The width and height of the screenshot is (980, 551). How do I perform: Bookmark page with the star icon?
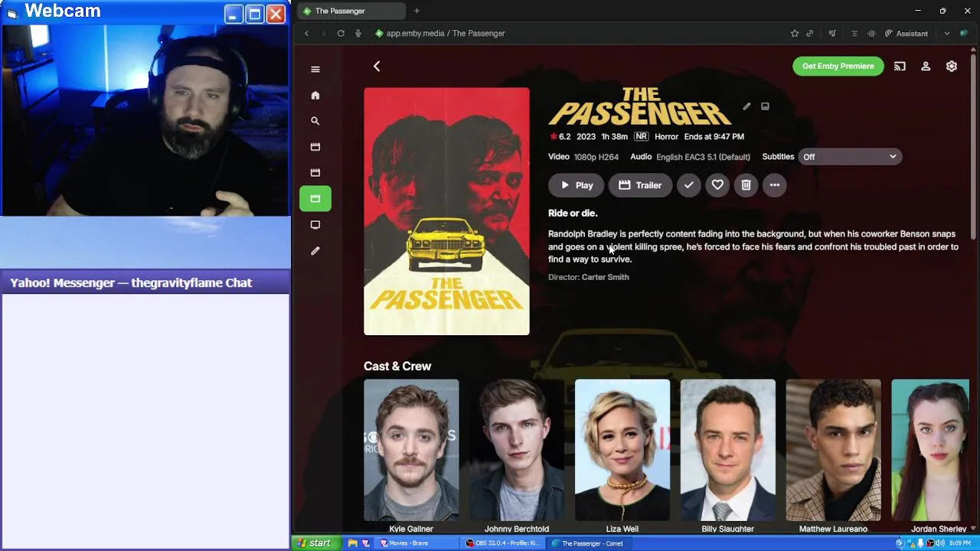pyautogui.click(x=795, y=34)
